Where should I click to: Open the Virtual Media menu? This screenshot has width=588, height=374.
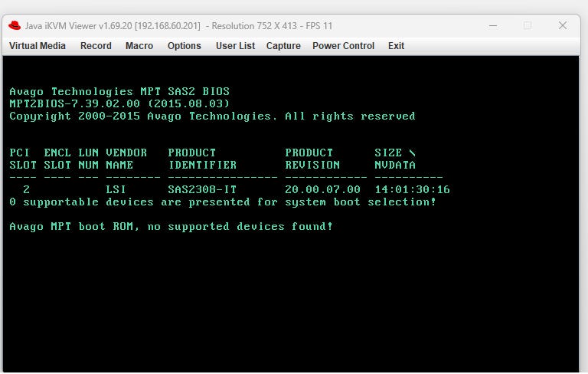pos(37,46)
